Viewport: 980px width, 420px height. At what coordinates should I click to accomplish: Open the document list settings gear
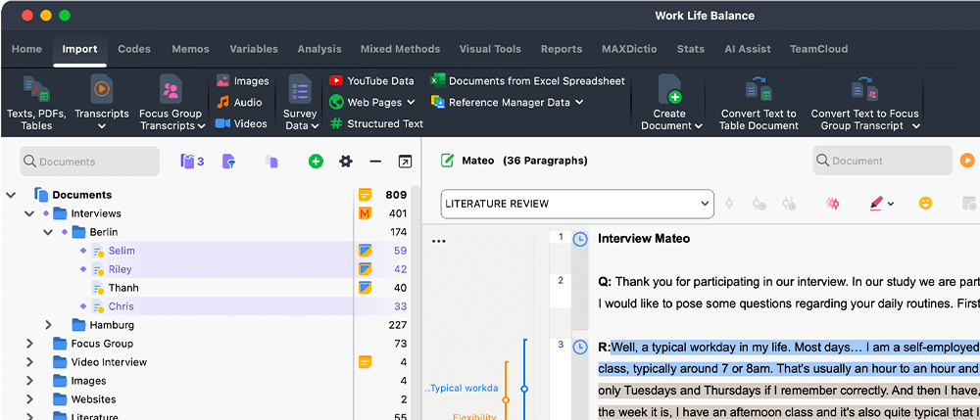[x=346, y=162]
